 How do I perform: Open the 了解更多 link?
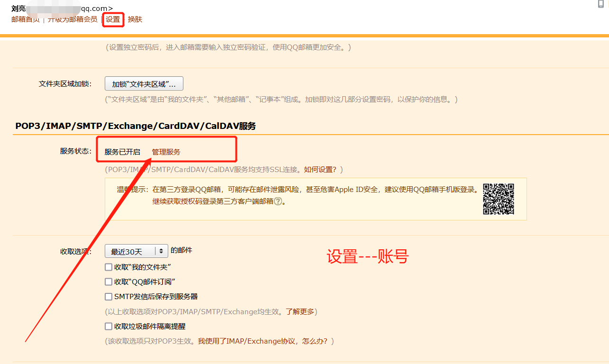pyautogui.click(x=300, y=312)
